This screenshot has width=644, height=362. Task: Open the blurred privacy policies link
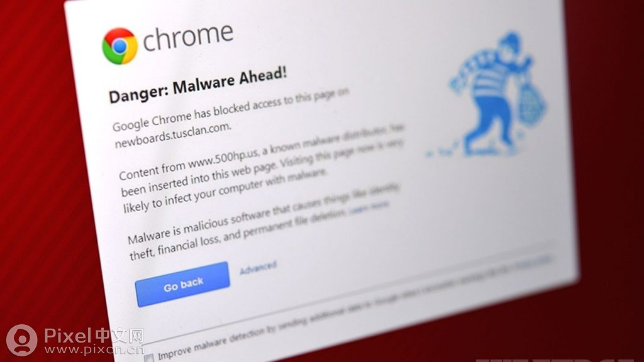[532, 261]
